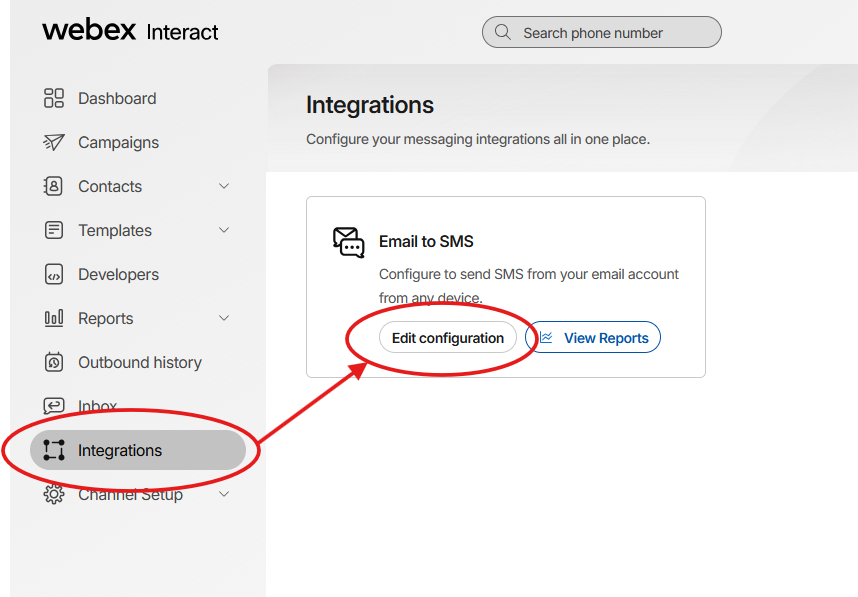Image resolution: width=858 pixels, height=597 pixels.
Task: Expand the Channel Setup chevron
Action: (224, 494)
